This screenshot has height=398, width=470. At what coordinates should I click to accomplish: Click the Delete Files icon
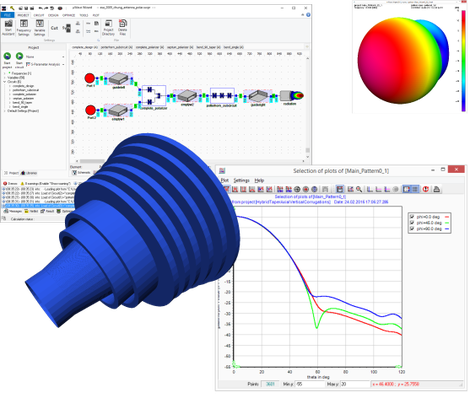[123, 27]
